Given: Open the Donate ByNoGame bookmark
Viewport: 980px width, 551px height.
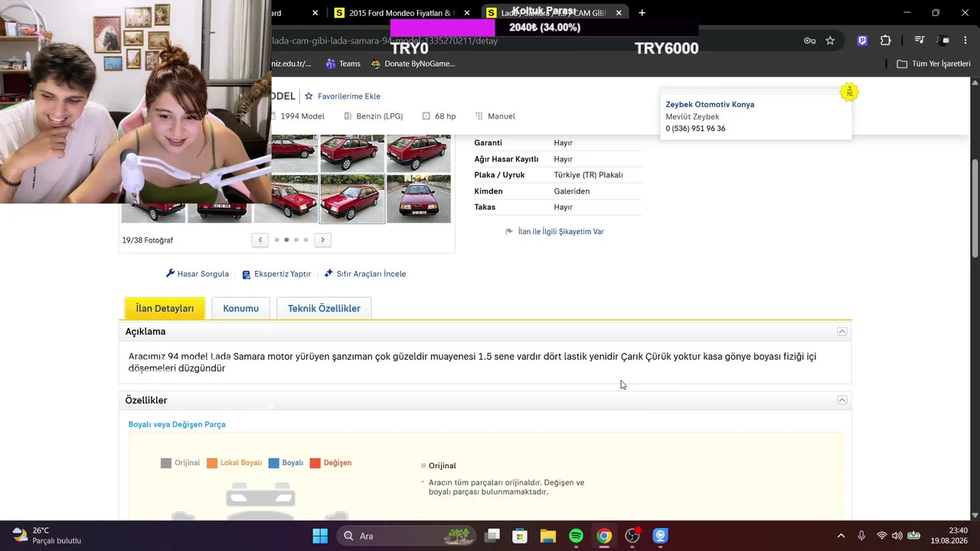Looking at the screenshot, I should pos(413,64).
